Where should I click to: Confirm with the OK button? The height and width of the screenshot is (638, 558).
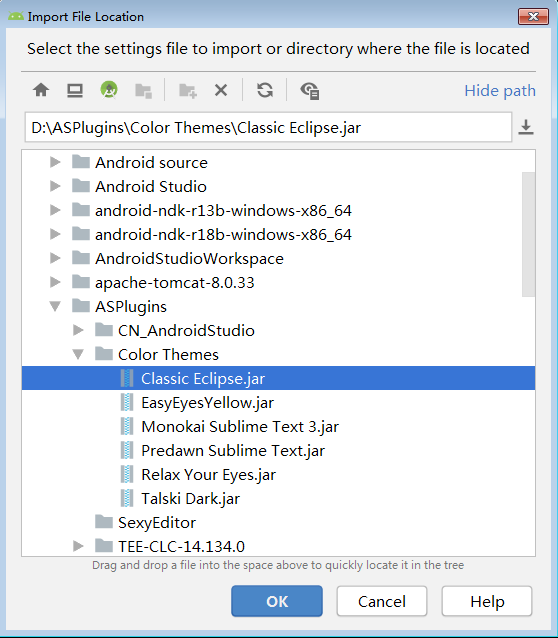[277, 601]
